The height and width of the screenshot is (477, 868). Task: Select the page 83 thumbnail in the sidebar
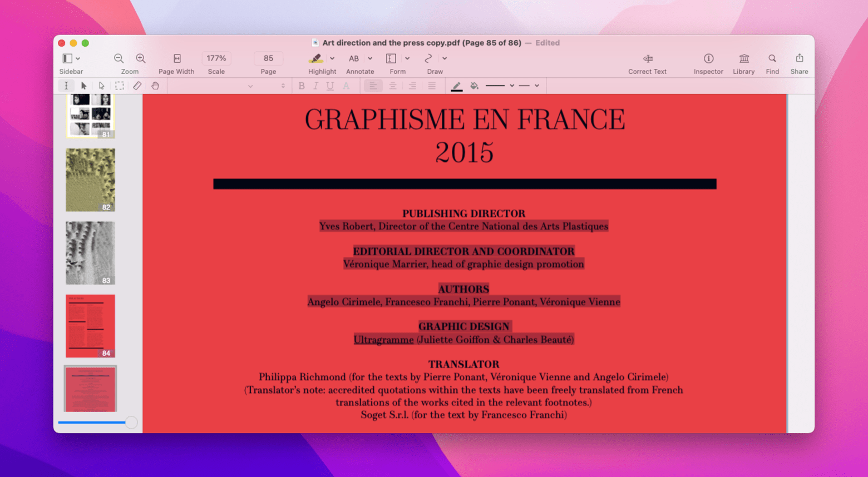90,252
